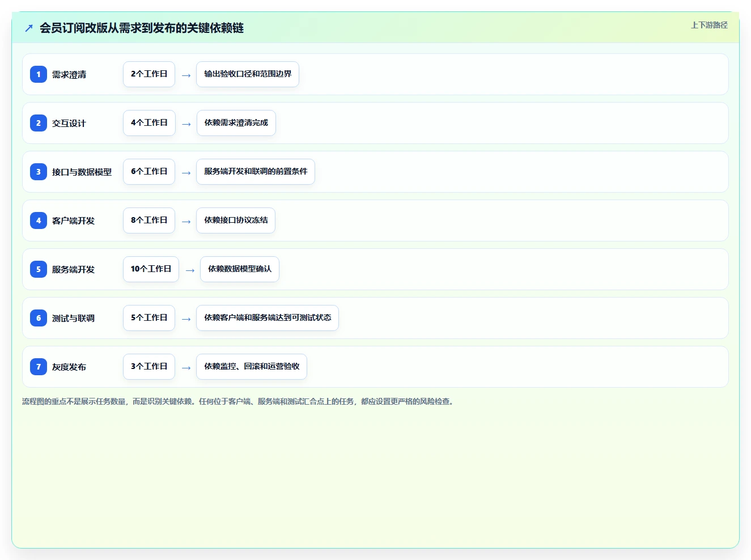Click the 10个工作日 duration chip
The image size is (751, 560).
[151, 269]
